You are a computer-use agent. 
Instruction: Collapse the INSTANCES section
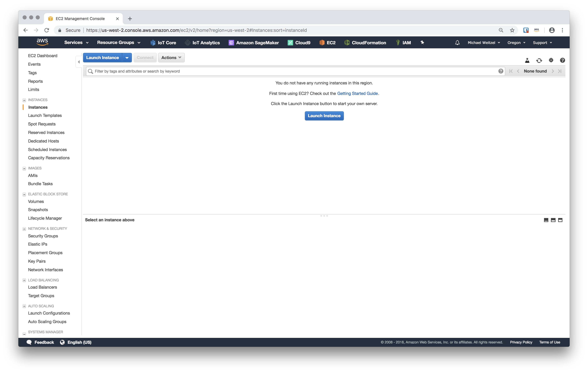coord(24,100)
